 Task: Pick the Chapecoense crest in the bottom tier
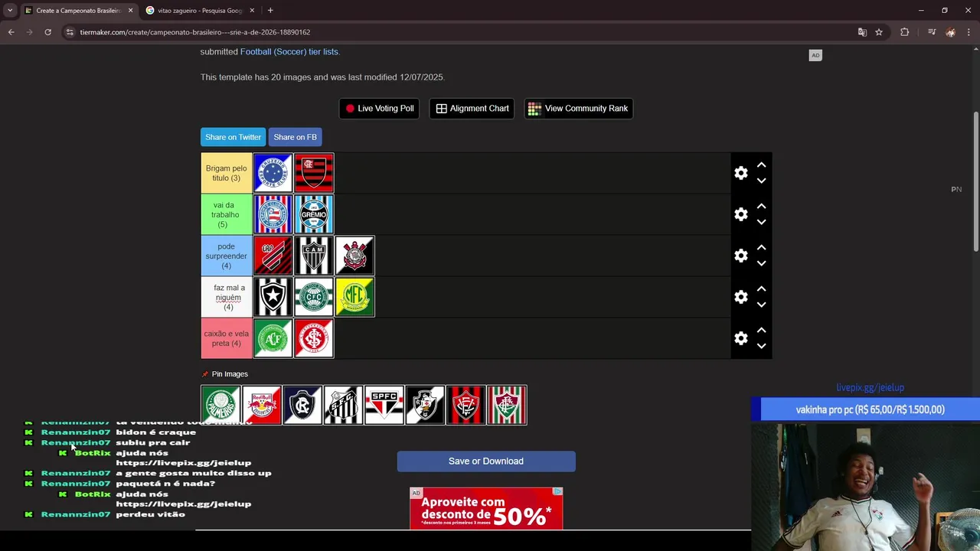273,338
